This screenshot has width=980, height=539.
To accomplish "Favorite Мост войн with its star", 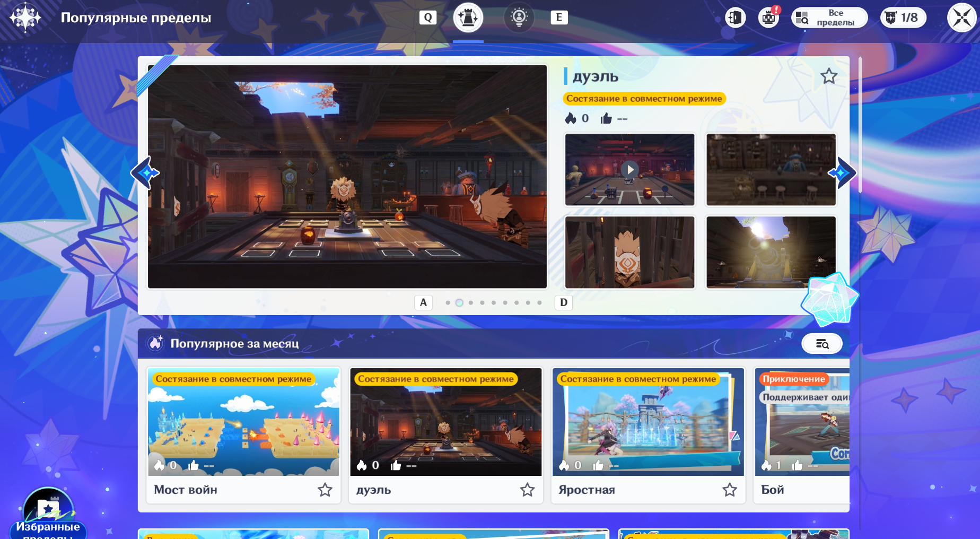I will [x=325, y=490].
